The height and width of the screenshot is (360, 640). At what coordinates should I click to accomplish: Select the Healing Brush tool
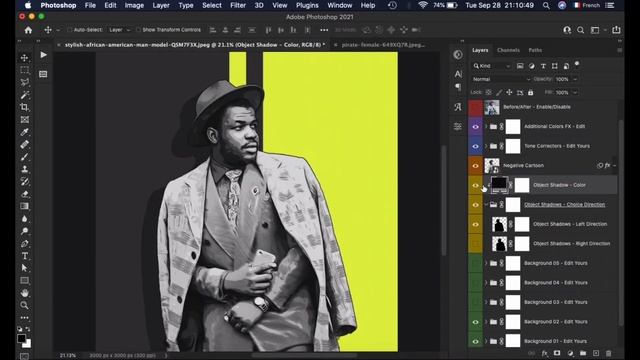point(24,144)
